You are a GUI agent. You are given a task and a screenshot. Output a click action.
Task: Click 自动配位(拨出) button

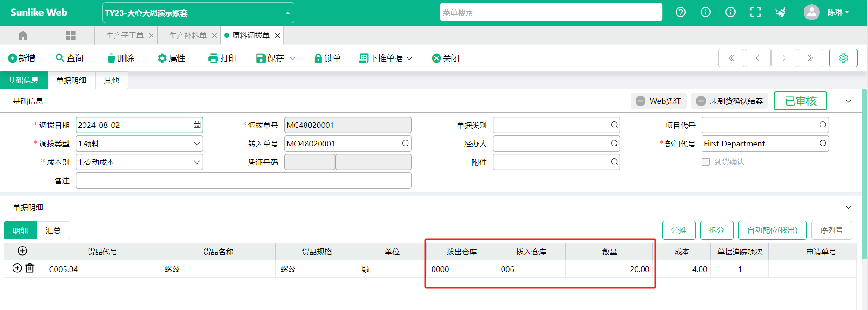tap(772, 230)
